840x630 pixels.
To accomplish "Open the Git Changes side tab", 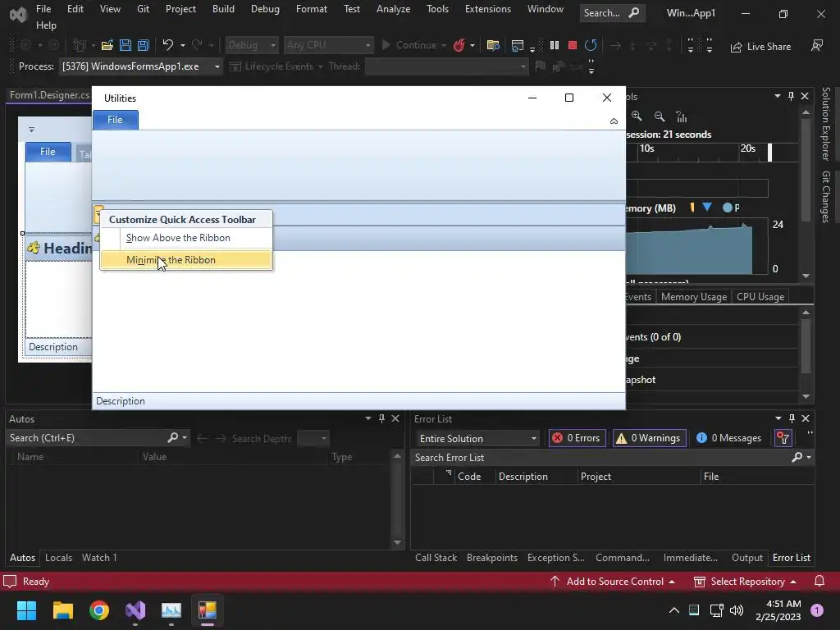I will click(826, 197).
